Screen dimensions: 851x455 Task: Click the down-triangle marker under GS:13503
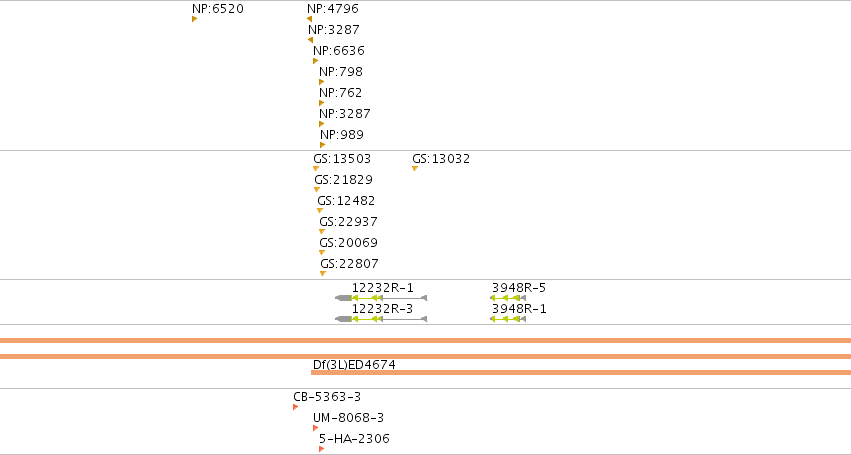pyautogui.click(x=316, y=169)
